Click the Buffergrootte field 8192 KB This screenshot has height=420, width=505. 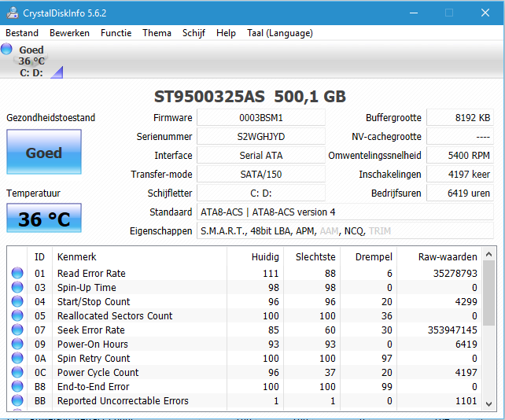pyautogui.click(x=460, y=117)
